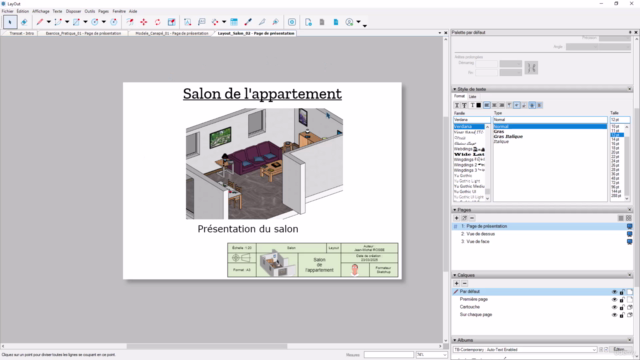The width and height of the screenshot is (640, 360).
Task: Add a page in Pages panel
Action: click(457, 218)
